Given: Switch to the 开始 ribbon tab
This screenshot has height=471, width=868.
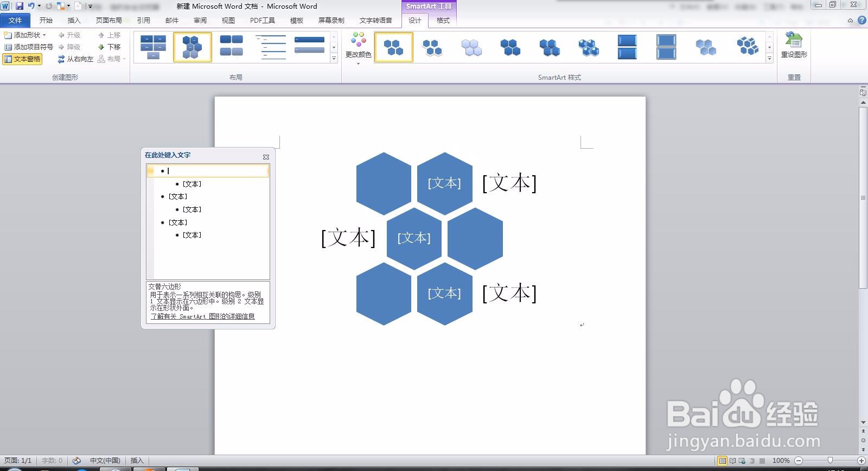Looking at the screenshot, I should 46,21.
